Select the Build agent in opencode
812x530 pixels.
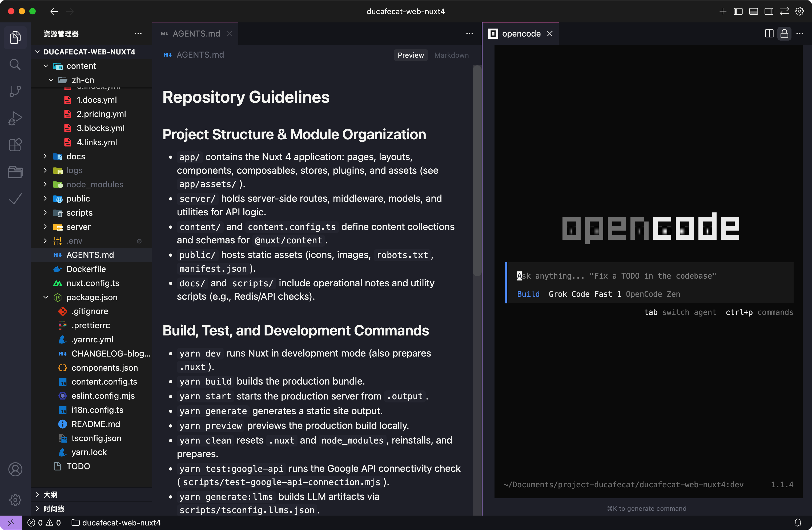[528, 294]
